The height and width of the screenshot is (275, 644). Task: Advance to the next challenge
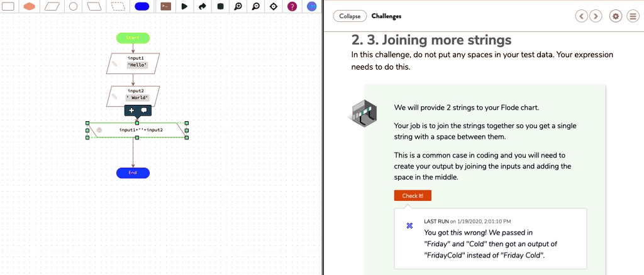tap(595, 16)
